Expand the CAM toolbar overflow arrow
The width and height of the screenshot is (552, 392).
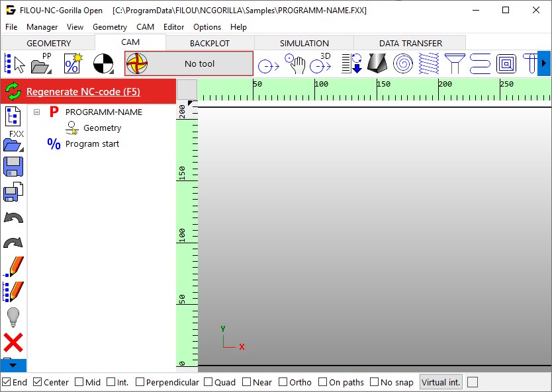tap(544, 63)
